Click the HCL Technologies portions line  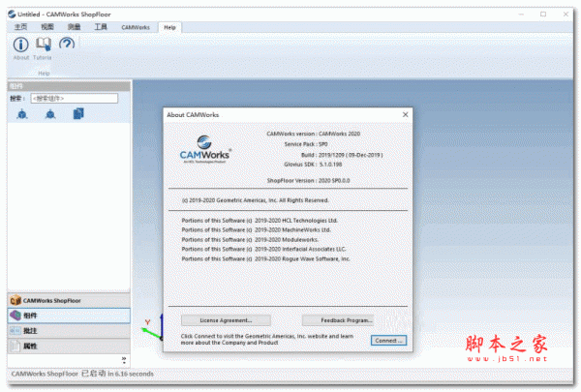260,220
